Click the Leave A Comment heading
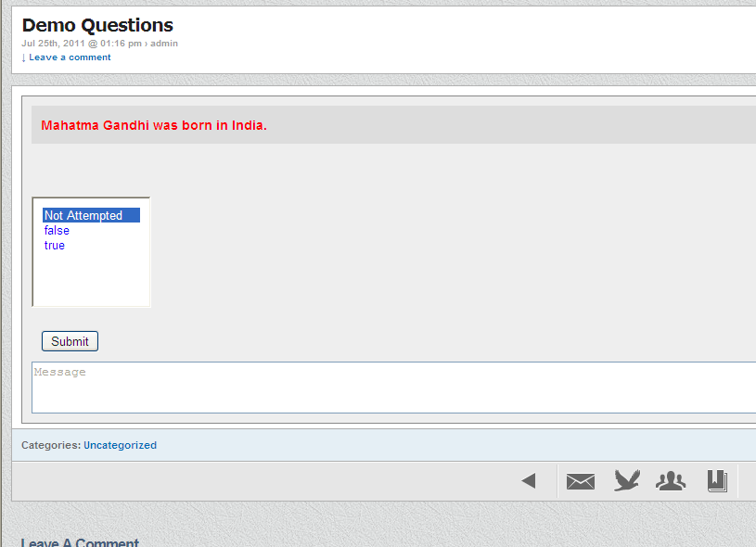Screen dimensions: 756x547 point(80,542)
